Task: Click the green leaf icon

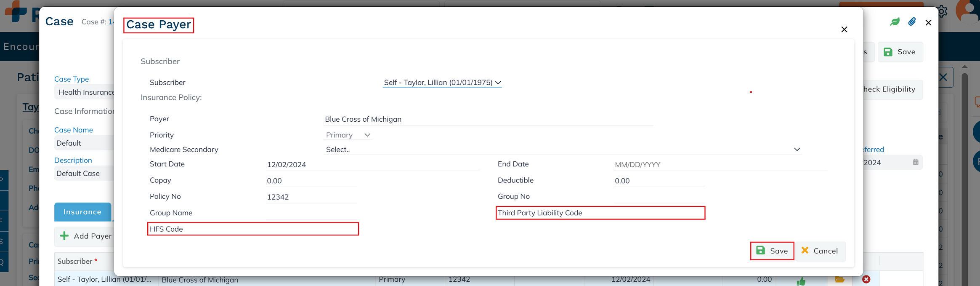Action: [x=895, y=22]
